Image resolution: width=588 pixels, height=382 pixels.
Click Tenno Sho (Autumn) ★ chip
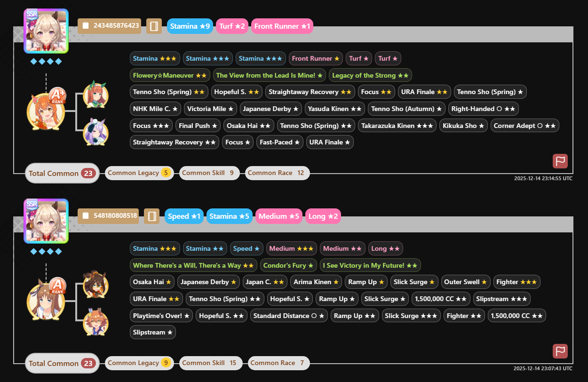pyautogui.click(x=406, y=109)
